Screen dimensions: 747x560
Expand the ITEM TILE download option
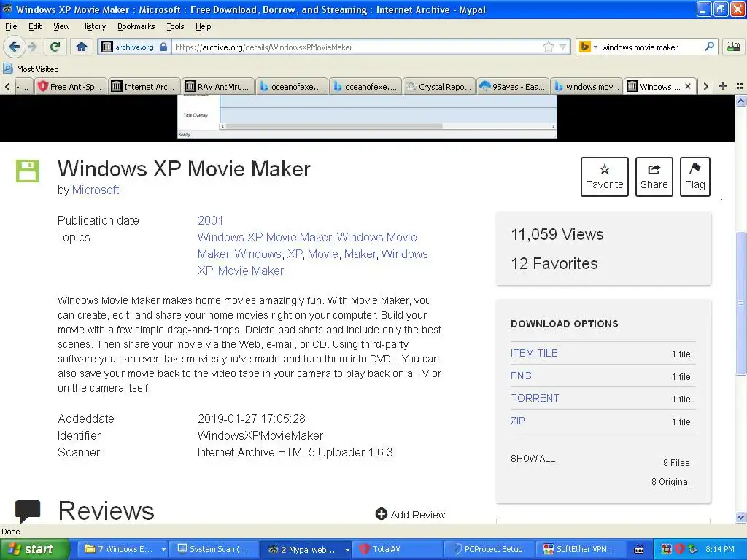[x=534, y=353]
